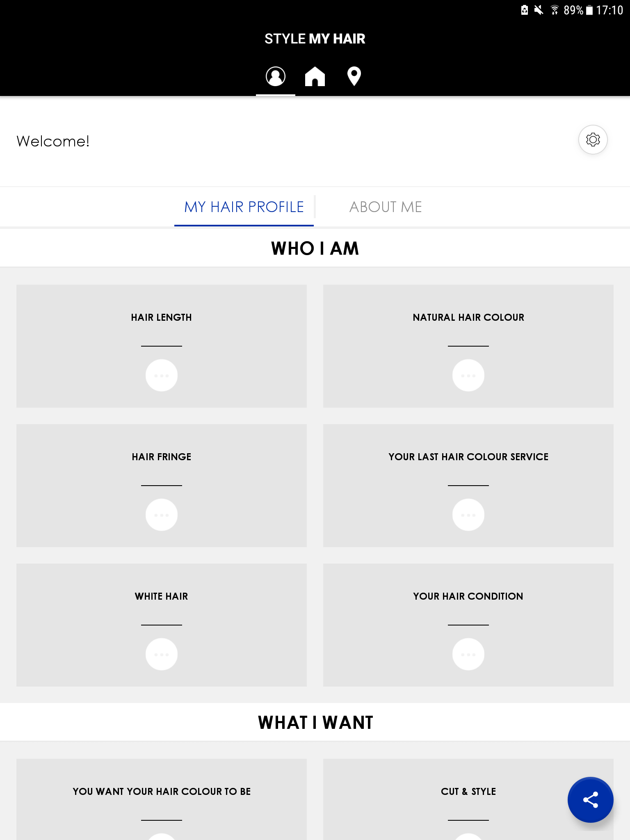
Task: Select the Cut & Style card
Action: point(468,792)
